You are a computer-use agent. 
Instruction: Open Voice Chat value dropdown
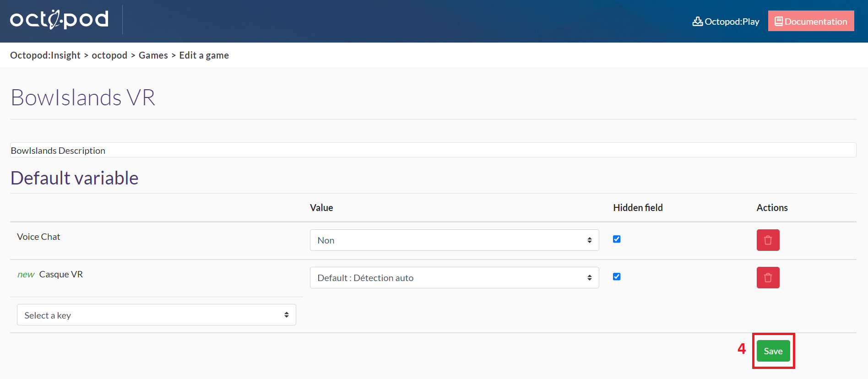coord(454,240)
